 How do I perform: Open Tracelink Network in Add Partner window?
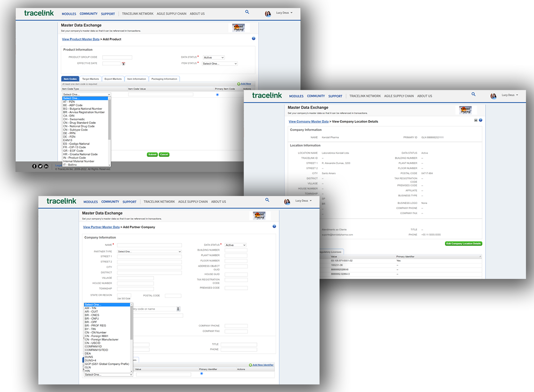[x=159, y=202]
